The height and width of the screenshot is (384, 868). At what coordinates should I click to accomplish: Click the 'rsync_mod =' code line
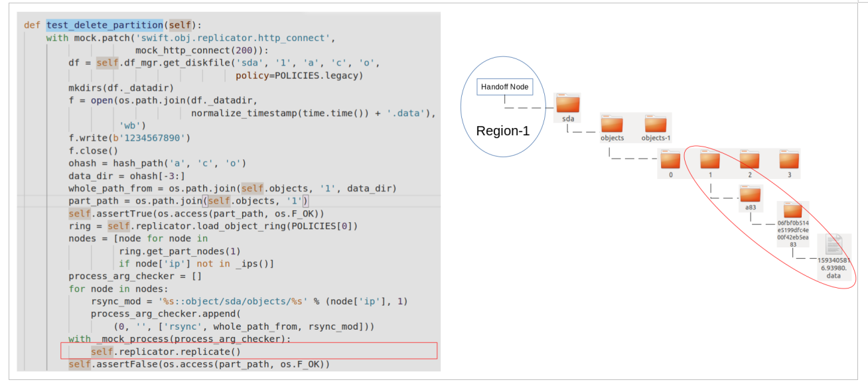click(250, 301)
